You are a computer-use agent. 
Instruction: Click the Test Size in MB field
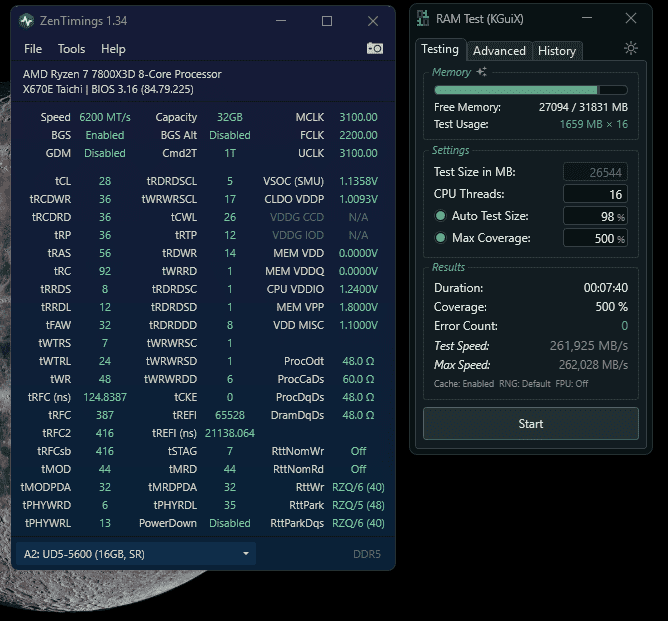[x=595, y=172]
